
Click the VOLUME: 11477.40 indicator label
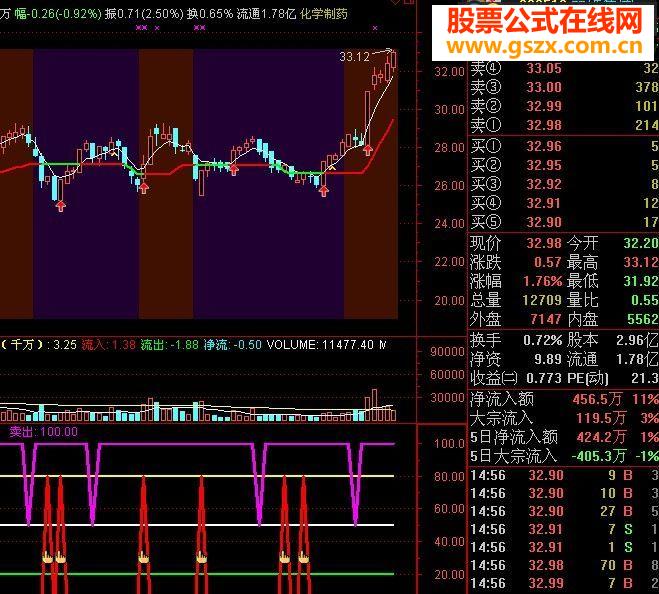320,345
